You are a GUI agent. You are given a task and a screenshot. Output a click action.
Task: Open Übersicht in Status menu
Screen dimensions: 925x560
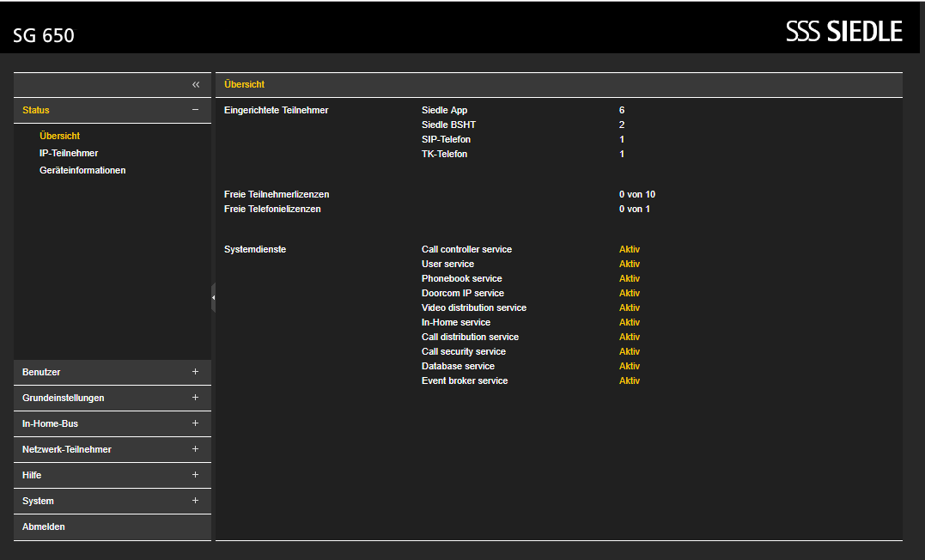[x=59, y=136]
